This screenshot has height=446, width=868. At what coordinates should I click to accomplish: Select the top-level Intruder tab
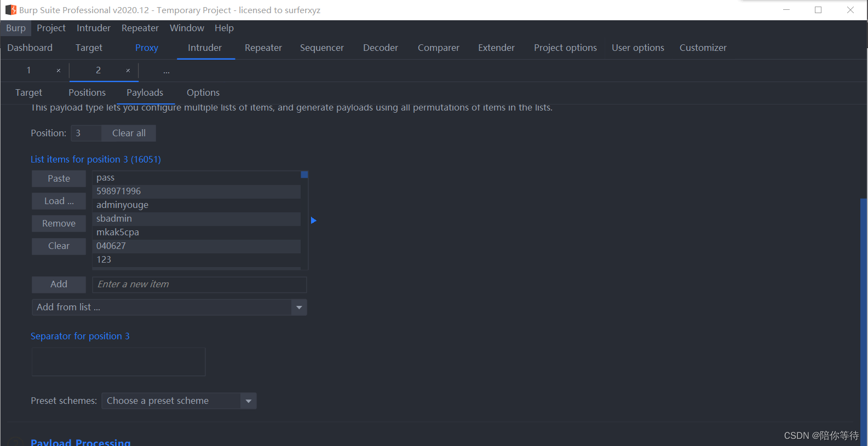[205, 48]
